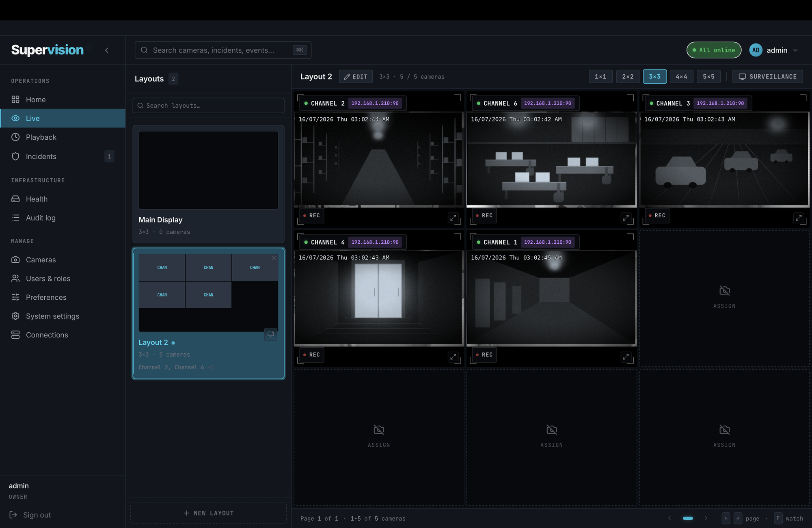Click the right-arrow page key hint
Screen dimensions: 812x528
pos(738,518)
